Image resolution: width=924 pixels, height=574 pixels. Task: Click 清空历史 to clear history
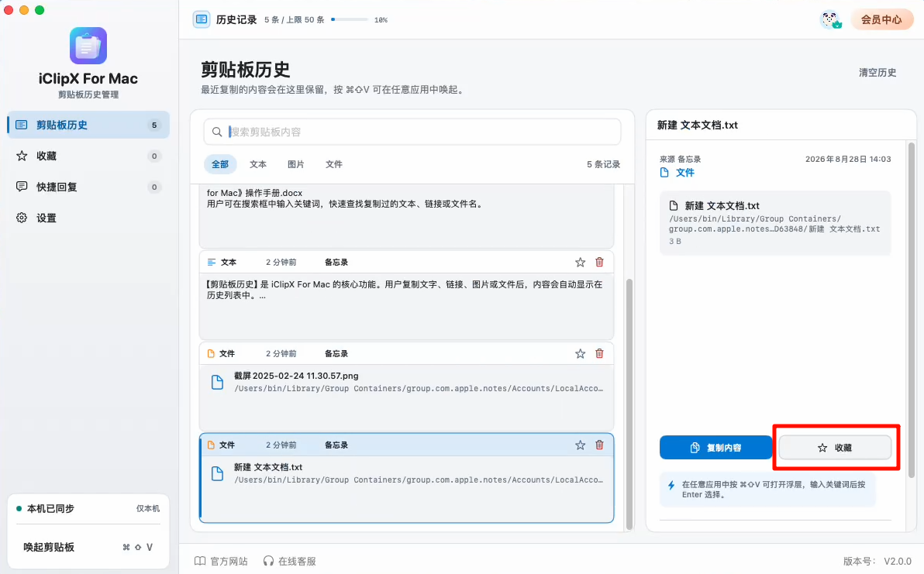(x=877, y=72)
